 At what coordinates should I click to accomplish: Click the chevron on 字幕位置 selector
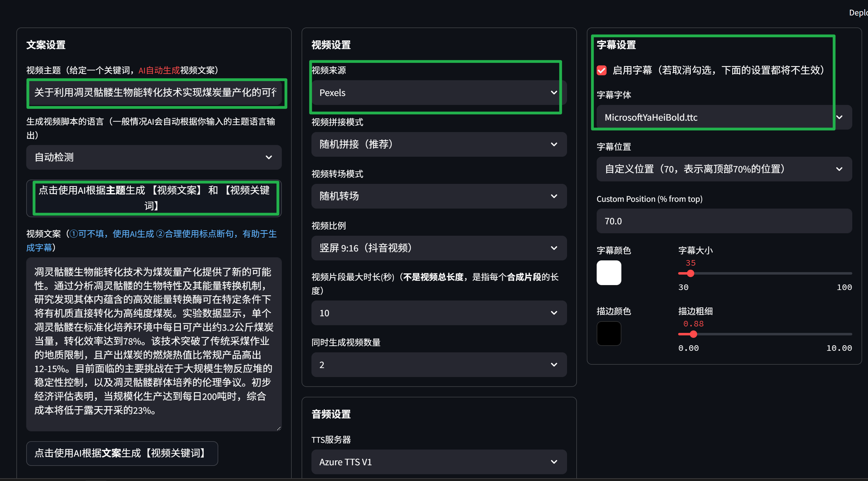[839, 169]
